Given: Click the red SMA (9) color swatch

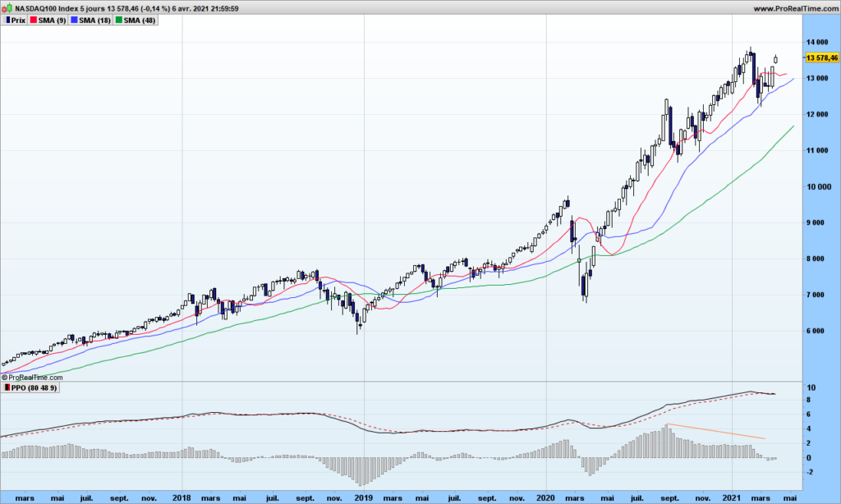Looking at the screenshot, I should click(x=33, y=21).
